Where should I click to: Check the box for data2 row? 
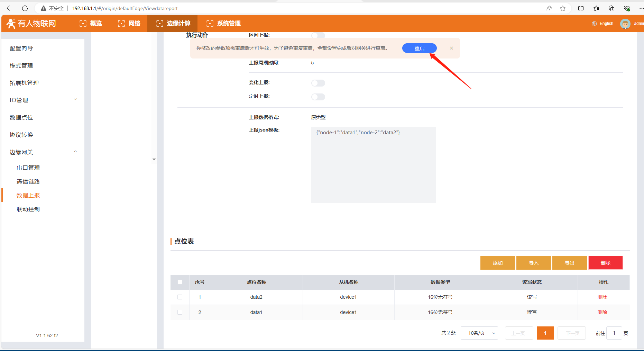click(x=180, y=297)
